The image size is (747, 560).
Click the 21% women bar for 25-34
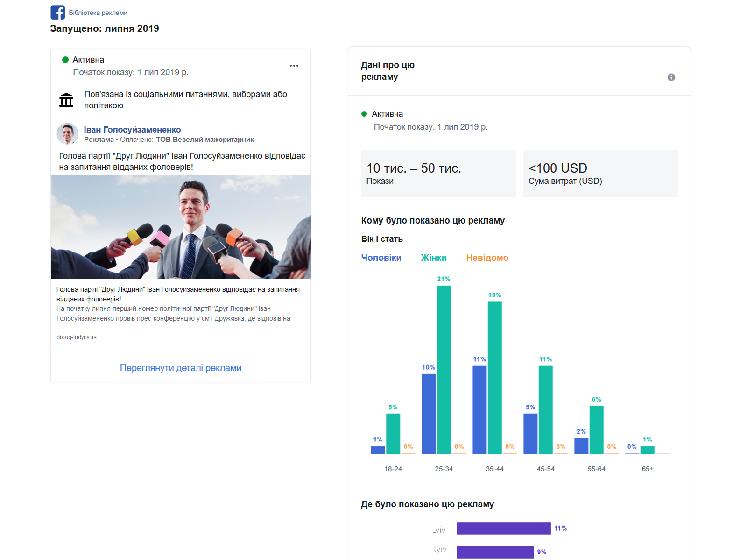coord(444,369)
